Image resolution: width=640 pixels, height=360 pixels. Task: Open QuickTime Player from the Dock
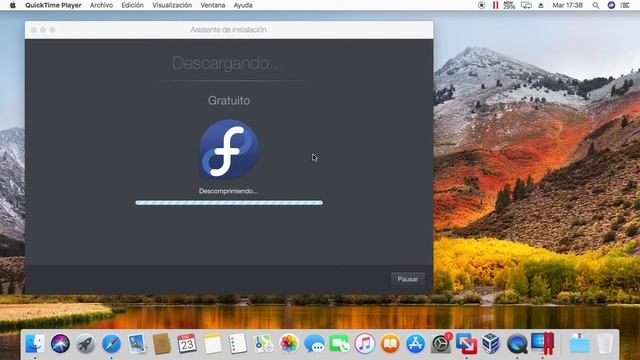pyautogui.click(x=517, y=343)
